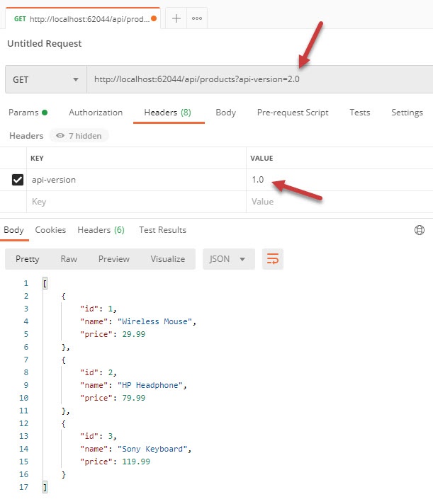Click the empty Value placeholder field
Screen dimensions: 433x504
click(x=339, y=202)
